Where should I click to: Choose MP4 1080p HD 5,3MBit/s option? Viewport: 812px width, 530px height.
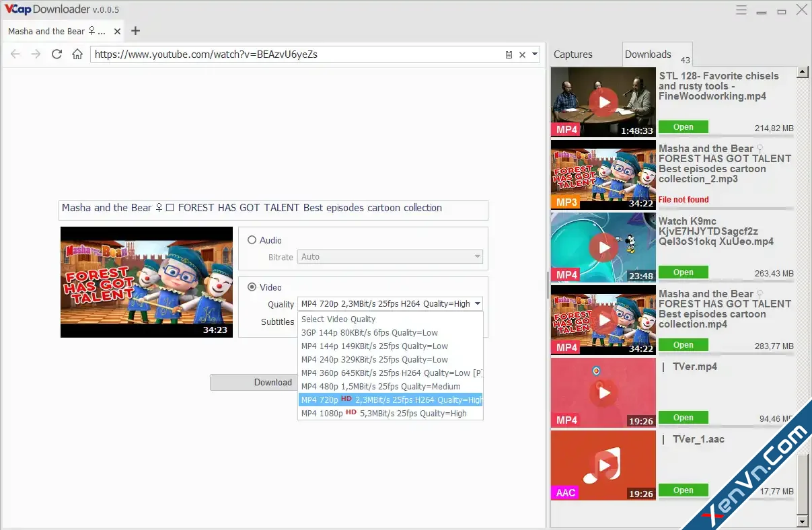pos(390,413)
